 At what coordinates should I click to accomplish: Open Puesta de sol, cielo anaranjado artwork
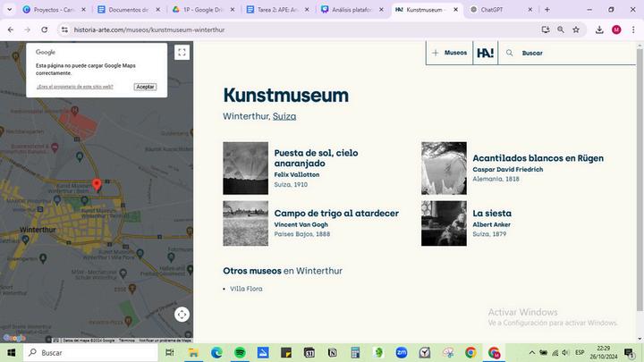pyautogui.click(x=316, y=158)
